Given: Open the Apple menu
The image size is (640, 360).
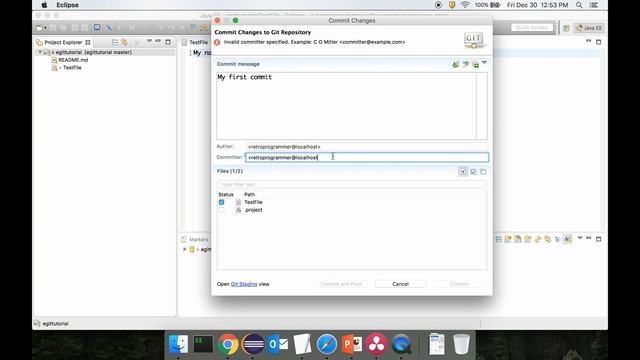Looking at the screenshot, I should tap(44, 5).
